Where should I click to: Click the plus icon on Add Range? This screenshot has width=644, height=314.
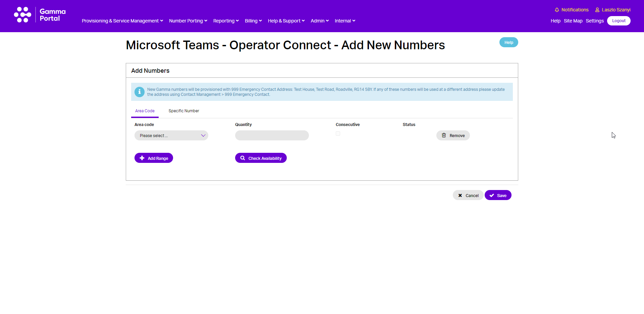142,158
